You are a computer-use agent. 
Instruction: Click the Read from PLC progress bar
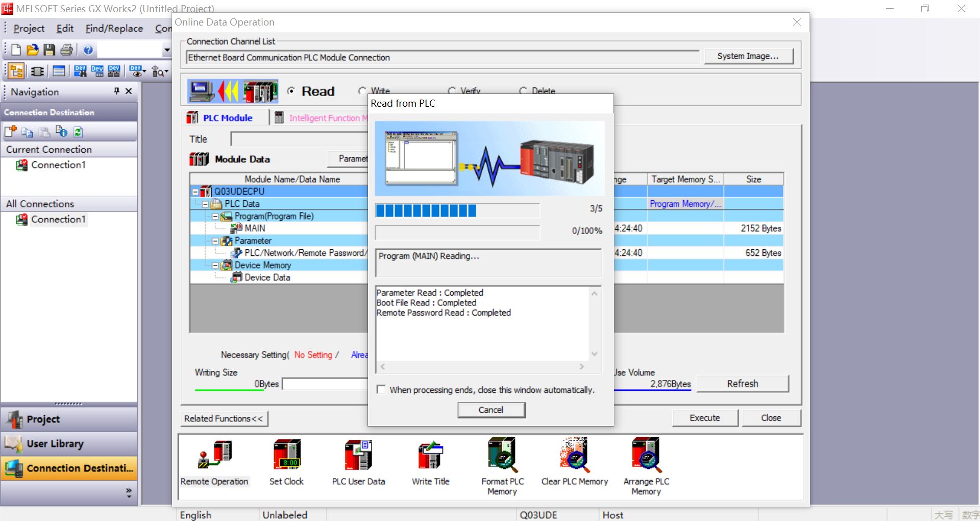pyautogui.click(x=457, y=210)
